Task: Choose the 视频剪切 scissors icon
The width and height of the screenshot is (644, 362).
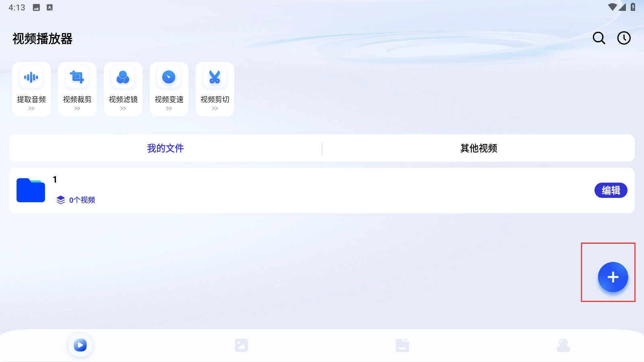Action: pos(215,77)
